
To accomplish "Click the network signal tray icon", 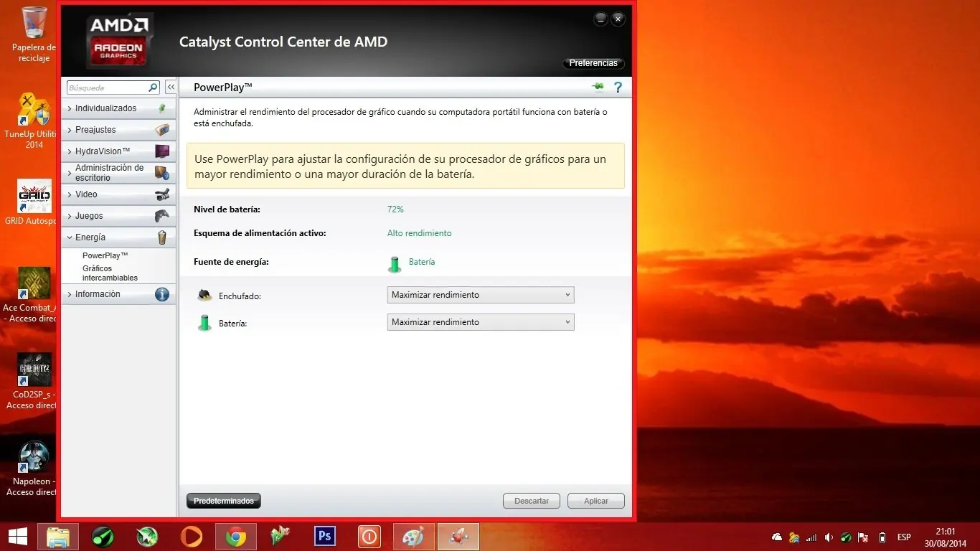I will 811,537.
